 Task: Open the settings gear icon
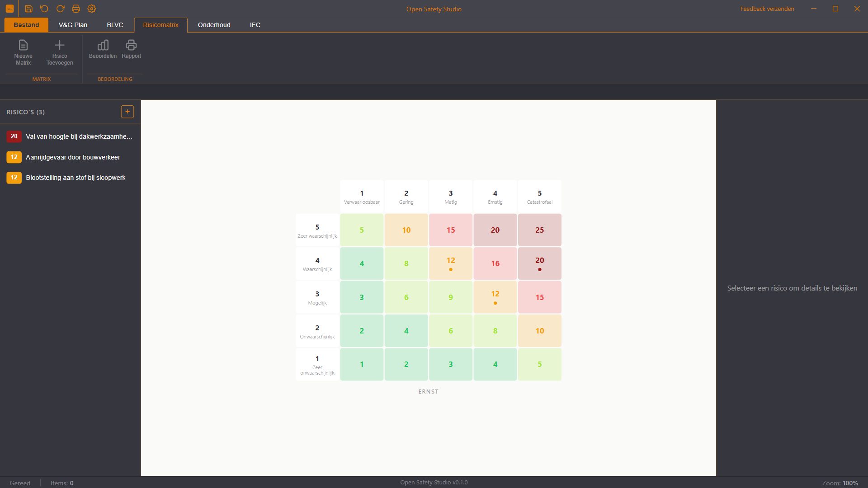click(x=92, y=9)
